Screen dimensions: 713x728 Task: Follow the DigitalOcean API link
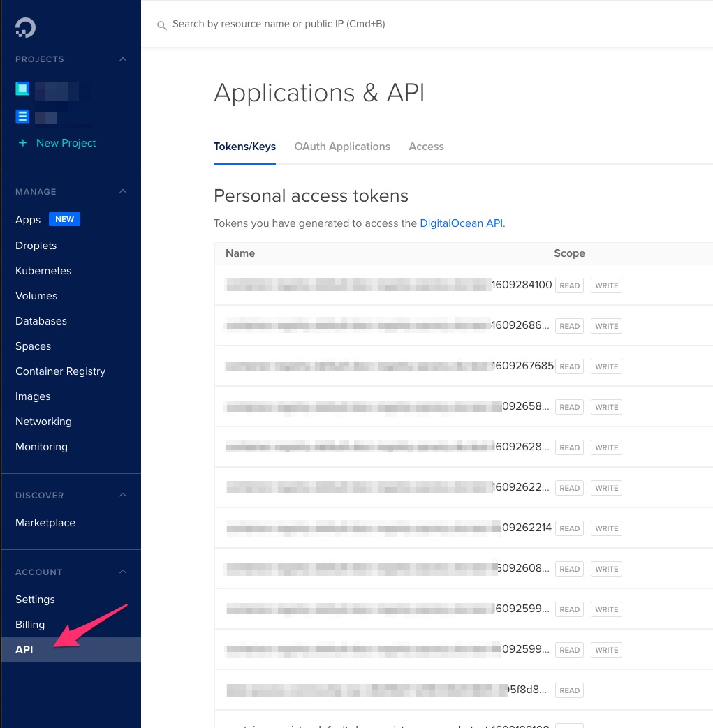(461, 223)
